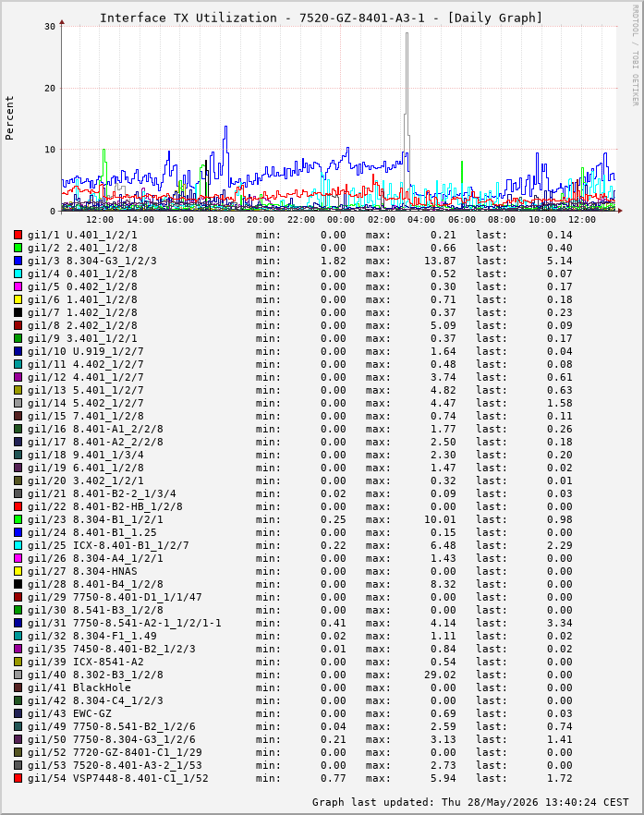Image resolution: width=644 pixels, height=815 pixels.
Task: Select legend label gi1/2 2.401_1/2/8
Action: coord(82,248)
